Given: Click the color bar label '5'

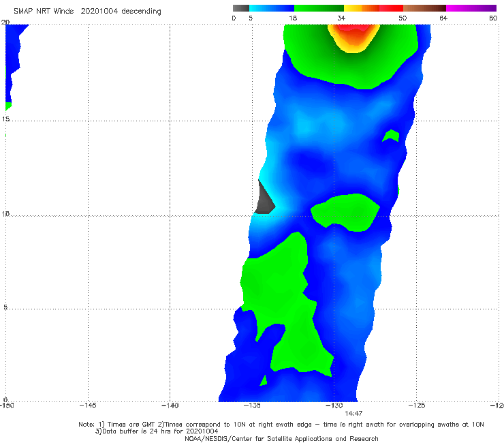Looking at the screenshot, I should (251, 18).
